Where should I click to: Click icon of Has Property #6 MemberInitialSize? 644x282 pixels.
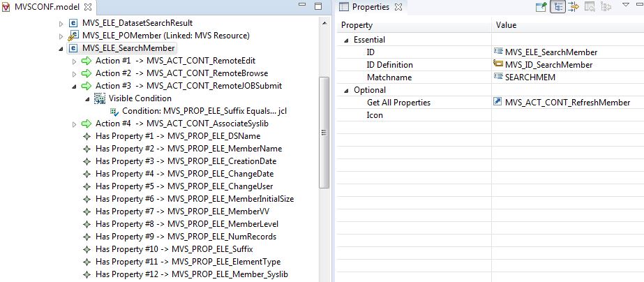click(x=87, y=199)
